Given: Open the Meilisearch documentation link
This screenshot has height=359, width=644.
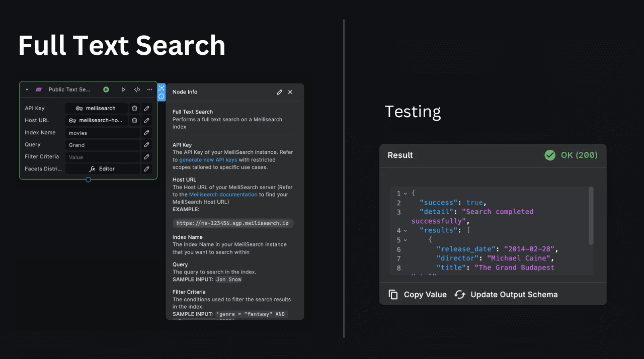Looking at the screenshot, I should click(223, 194).
